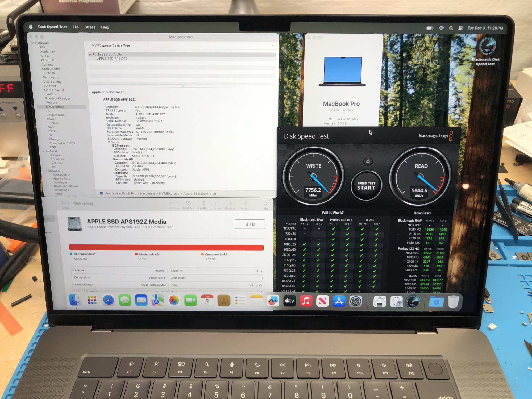Collapse the Network section in sidebar
This screenshot has width=532, height=399.
(x=44, y=151)
